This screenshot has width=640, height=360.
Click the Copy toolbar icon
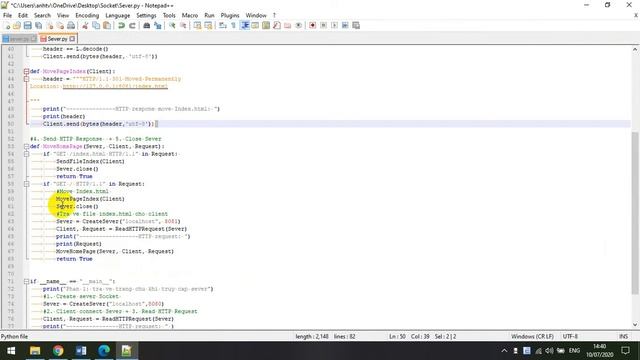coord(96,25)
